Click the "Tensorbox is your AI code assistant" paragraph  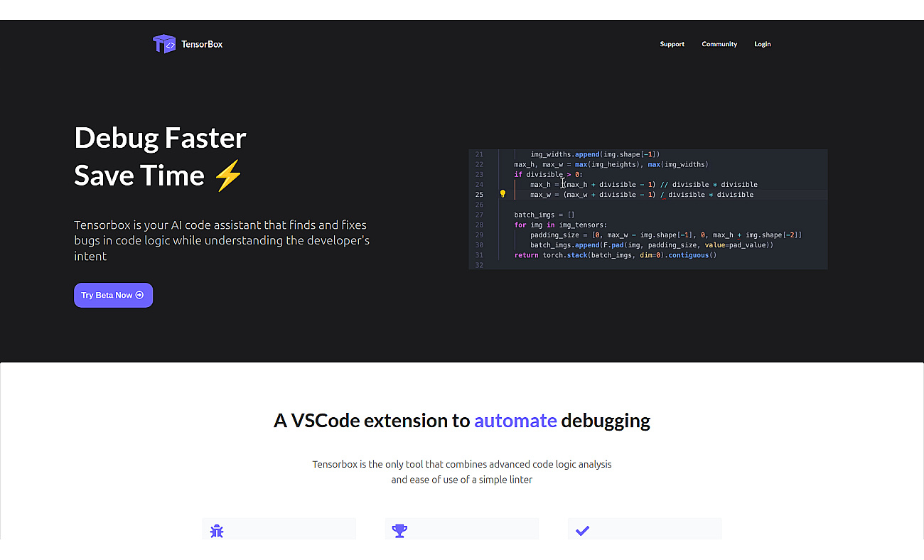(x=222, y=240)
